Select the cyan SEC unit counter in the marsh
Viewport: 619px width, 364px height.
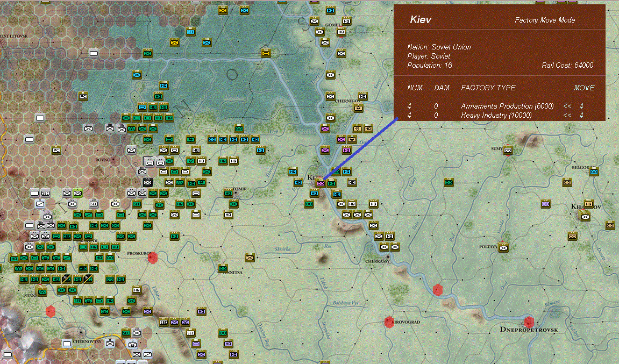click(x=190, y=32)
